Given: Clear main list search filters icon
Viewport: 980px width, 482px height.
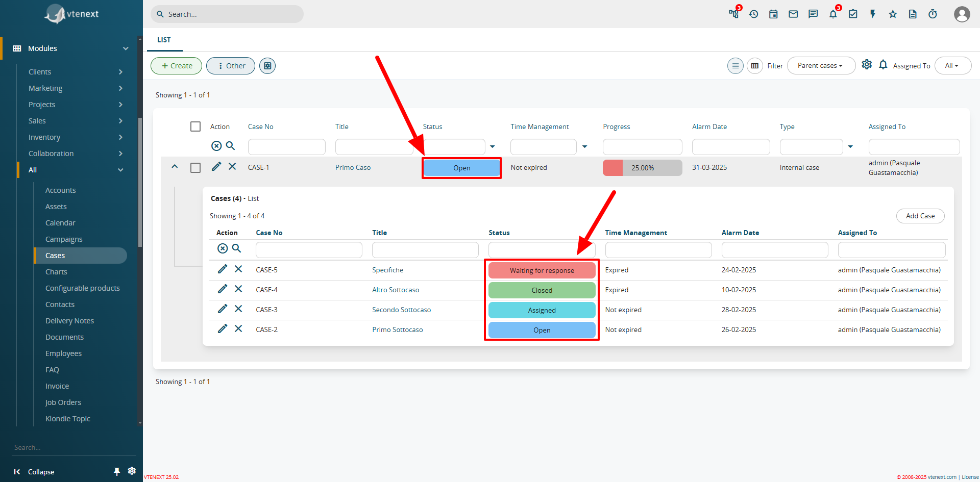Looking at the screenshot, I should click(216, 146).
